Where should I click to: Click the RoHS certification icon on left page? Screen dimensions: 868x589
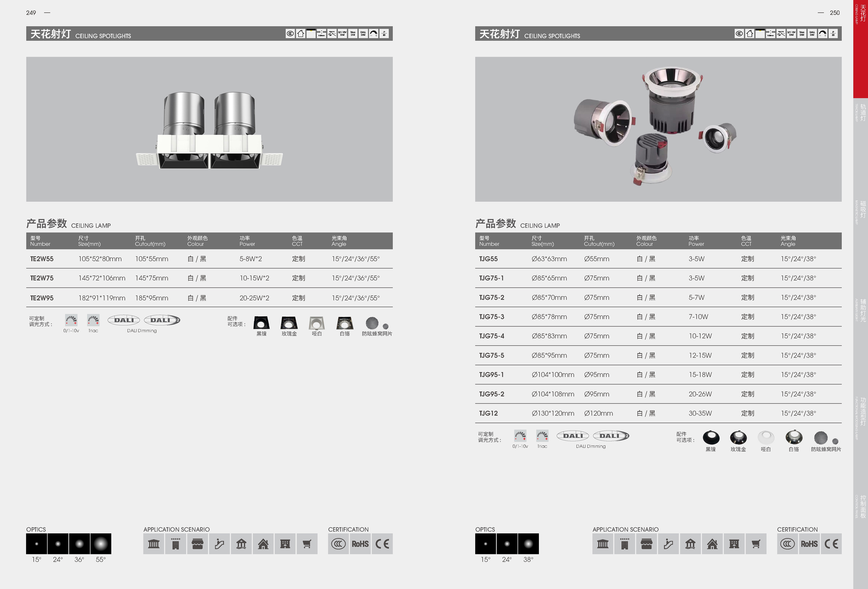(x=360, y=544)
